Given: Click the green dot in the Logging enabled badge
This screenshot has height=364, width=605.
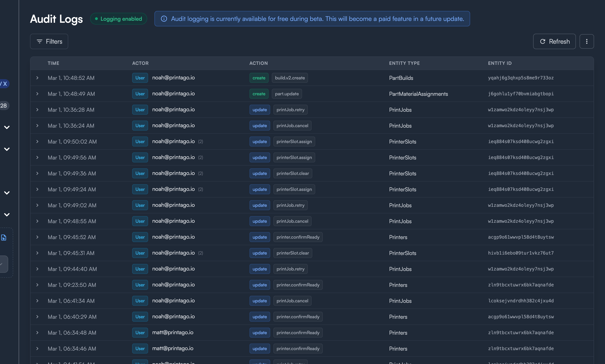Looking at the screenshot, I should 96,18.
